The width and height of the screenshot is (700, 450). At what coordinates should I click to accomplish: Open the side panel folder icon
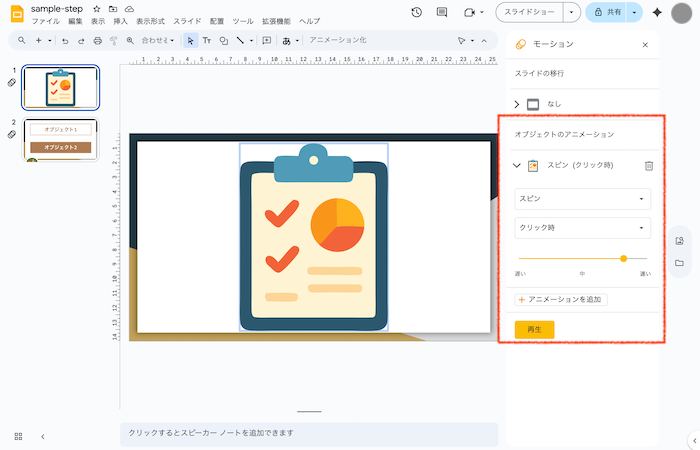(679, 263)
